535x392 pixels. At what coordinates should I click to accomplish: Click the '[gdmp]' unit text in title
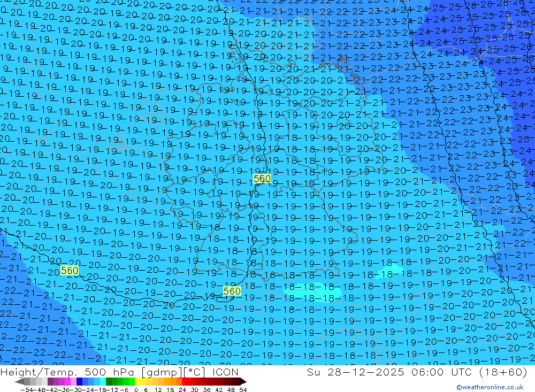[x=162, y=372]
